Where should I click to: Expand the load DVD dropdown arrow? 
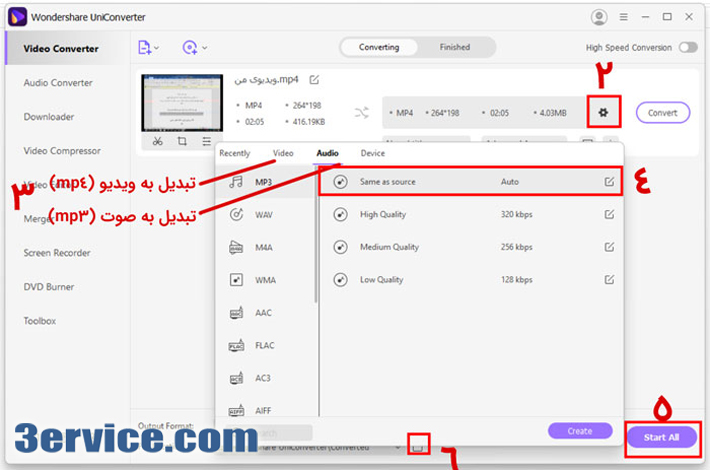pos(205,48)
